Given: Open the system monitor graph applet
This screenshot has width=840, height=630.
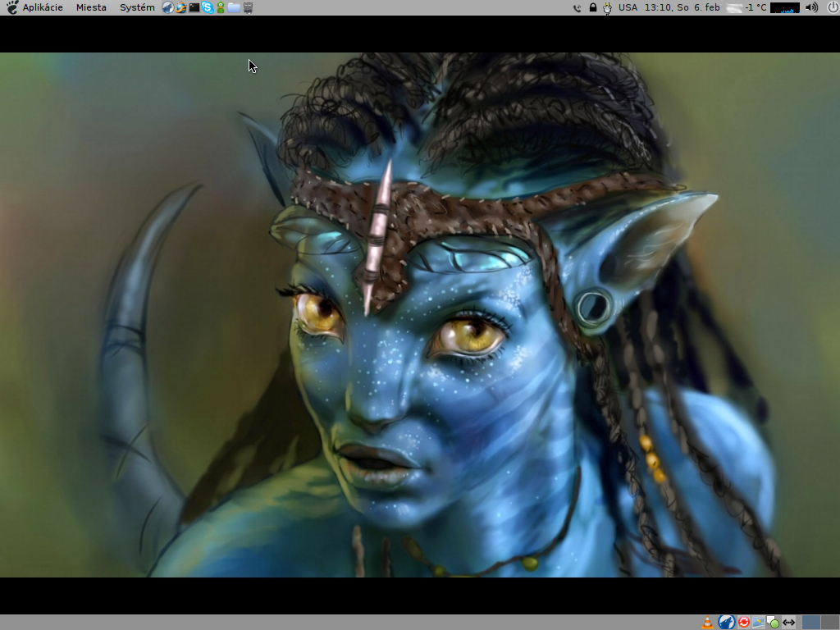Looking at the screenshot, I should point(785,7).
